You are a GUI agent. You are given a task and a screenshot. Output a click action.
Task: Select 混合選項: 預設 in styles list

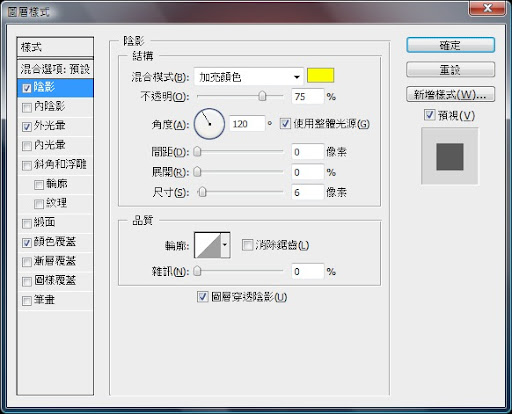(x=55, y=69)
